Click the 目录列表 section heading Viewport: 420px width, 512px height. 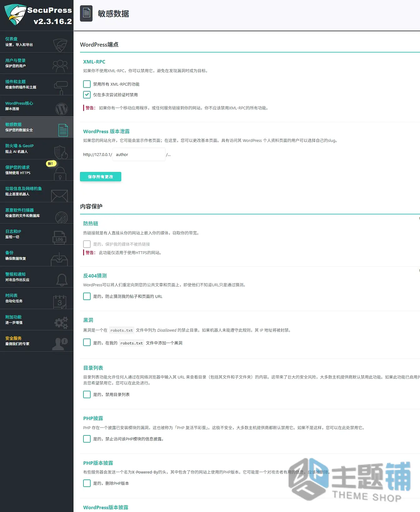click(93, 368)
